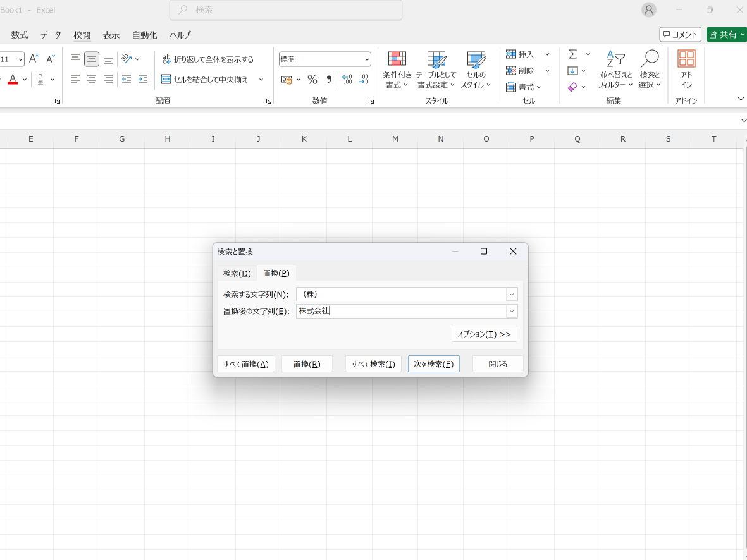Click the 置換(R) button
This screenshot has height=560, width=747.
(307, 364)
